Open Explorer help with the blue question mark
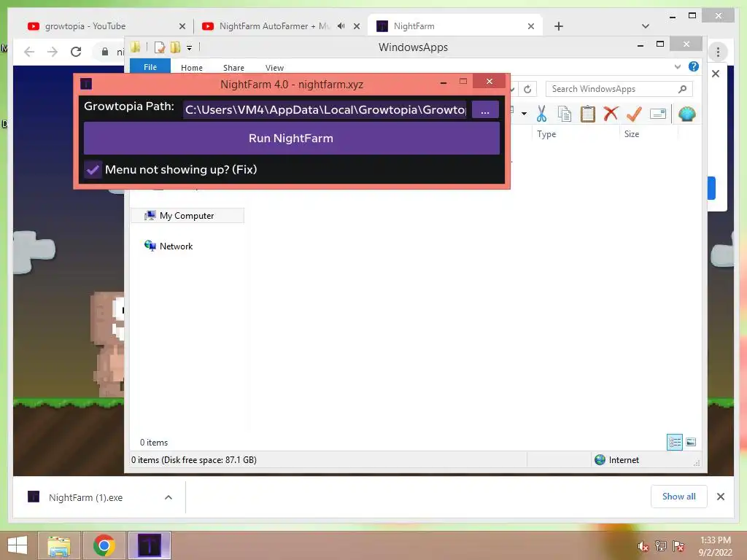 click(x=694, y=66)
